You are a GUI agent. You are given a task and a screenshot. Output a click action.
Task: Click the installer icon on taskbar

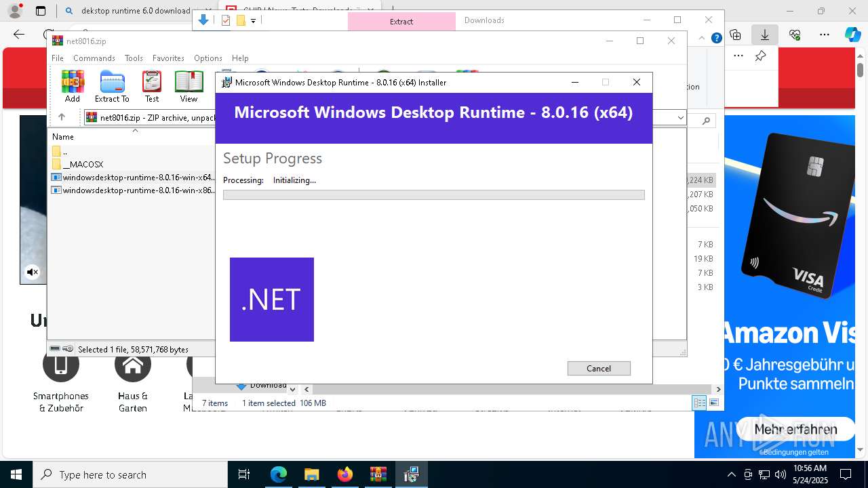[411, 474]
